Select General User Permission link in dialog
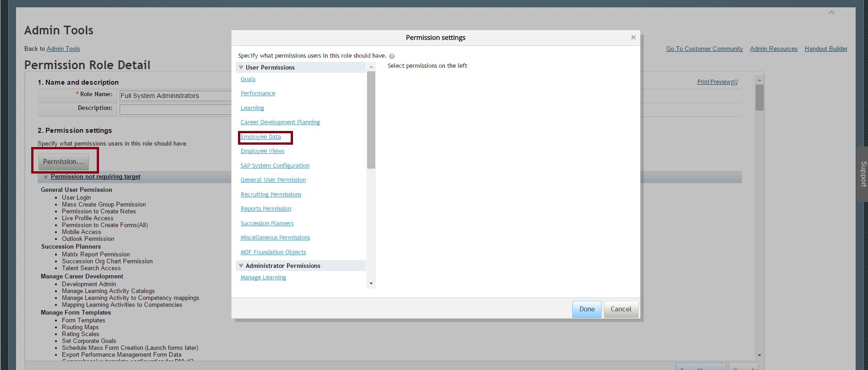Image resolution: width=868 pixels, height=370 pixels. 273,180
